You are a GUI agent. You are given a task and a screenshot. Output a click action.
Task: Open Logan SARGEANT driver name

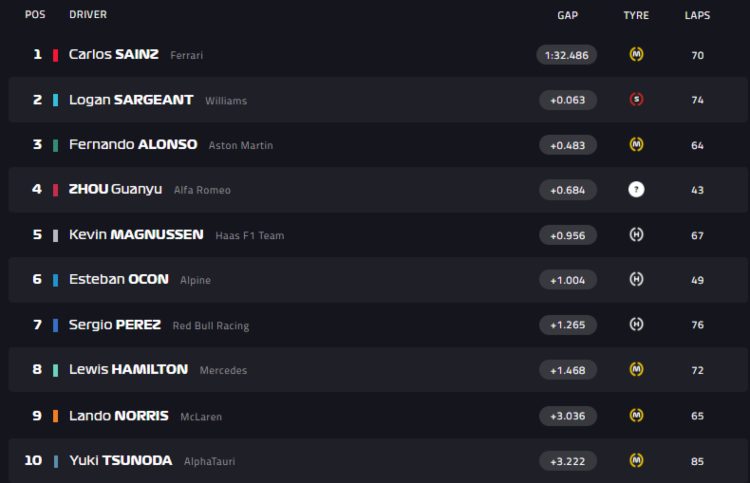tap(131, 99)
